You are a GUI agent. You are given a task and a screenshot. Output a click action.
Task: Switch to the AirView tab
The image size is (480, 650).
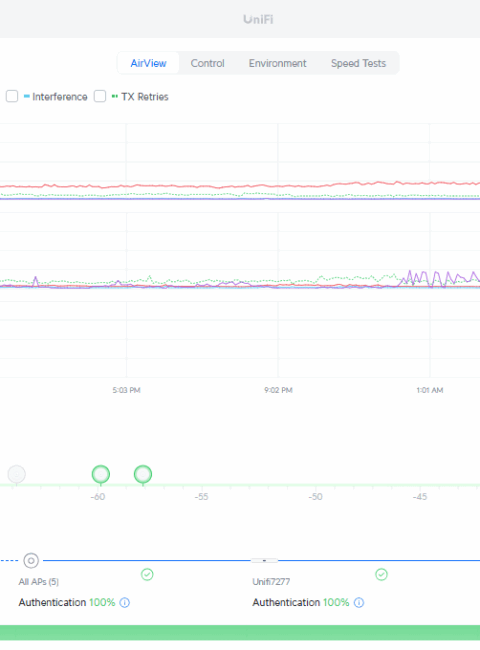[x=148, y=63]
